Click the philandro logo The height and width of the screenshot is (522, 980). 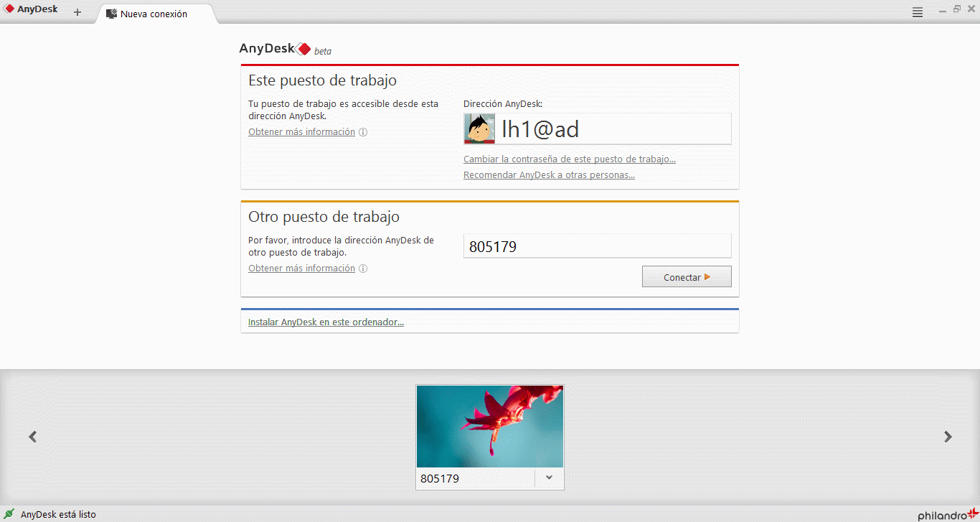tap(947, 514)
